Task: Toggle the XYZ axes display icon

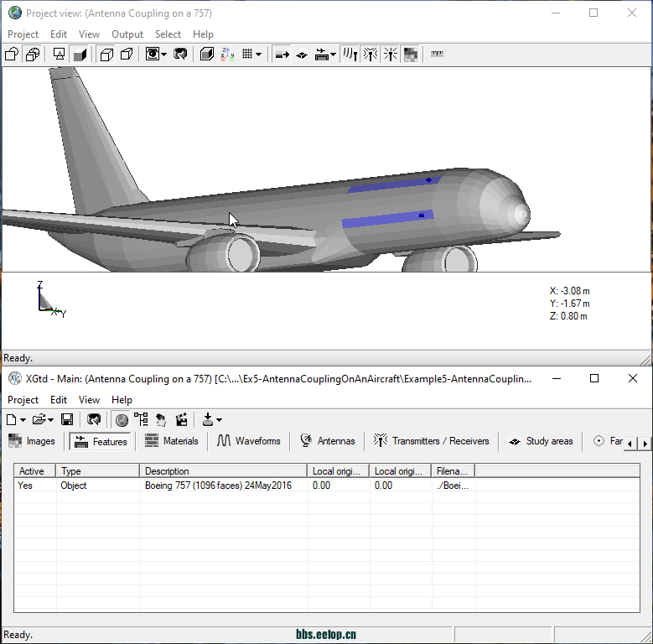Action: pos(227,55)
